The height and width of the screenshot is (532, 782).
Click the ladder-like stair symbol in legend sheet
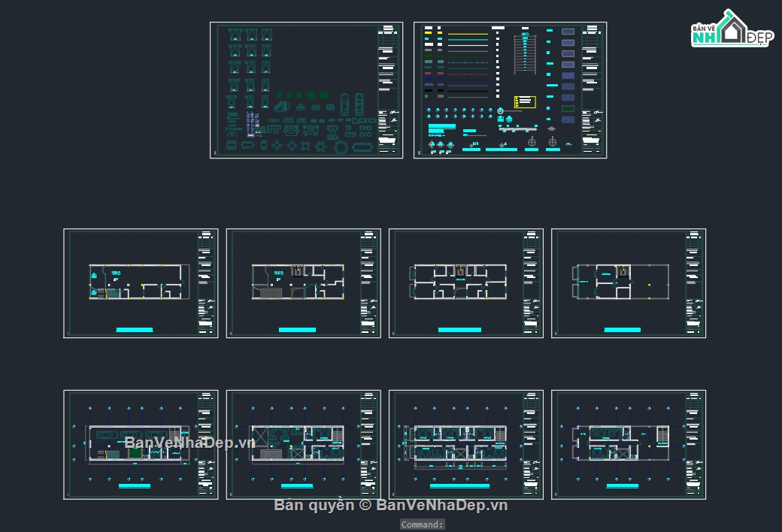[524, 54]
